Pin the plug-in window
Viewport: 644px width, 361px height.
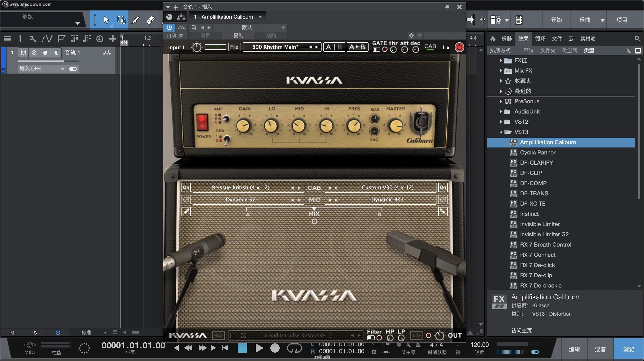coord(447,7)
